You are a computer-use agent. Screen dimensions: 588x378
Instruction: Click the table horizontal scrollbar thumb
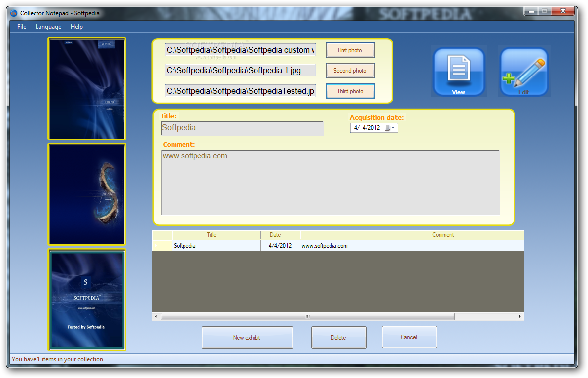point(308,316)
